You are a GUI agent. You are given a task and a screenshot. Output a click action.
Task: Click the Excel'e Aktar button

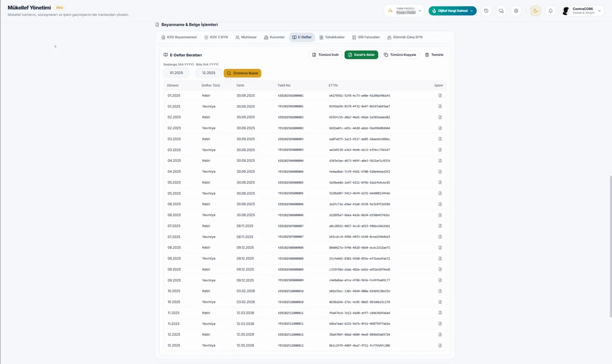tap(361, 55)
